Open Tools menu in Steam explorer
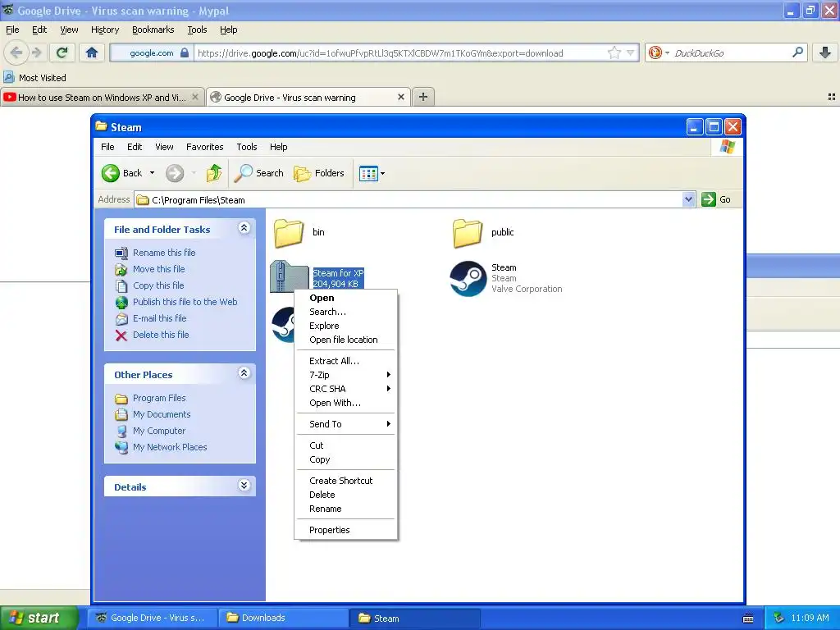The image size is (840, 630). [246, 147]
